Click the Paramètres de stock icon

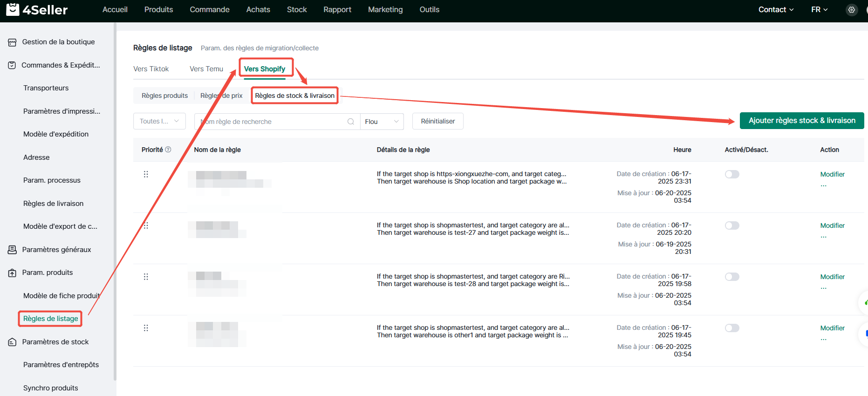coord(12,342)
